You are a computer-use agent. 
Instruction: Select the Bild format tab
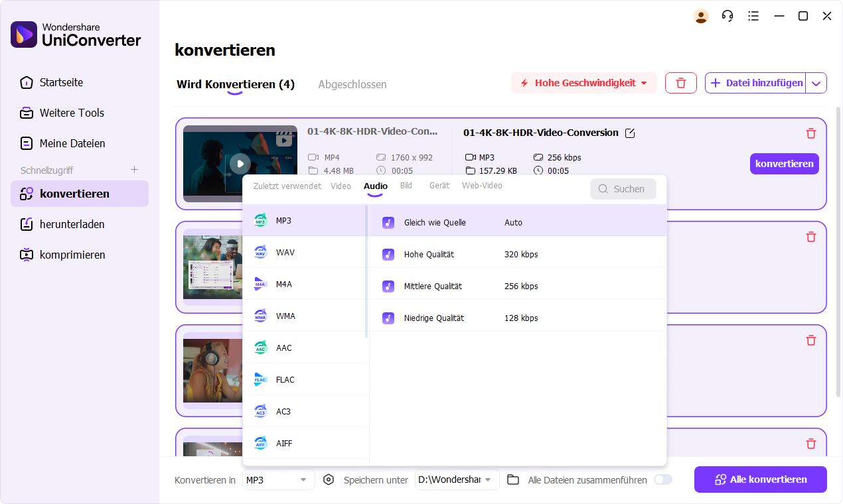406,186
